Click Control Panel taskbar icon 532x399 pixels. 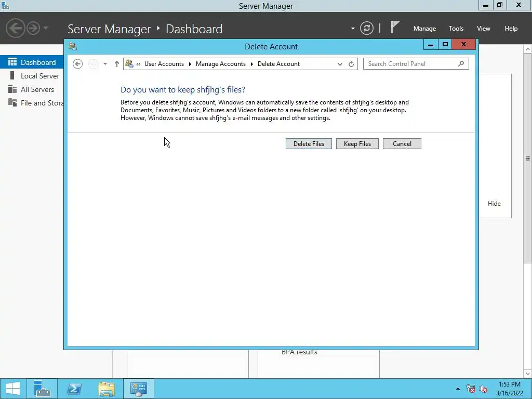click(138, 389)
